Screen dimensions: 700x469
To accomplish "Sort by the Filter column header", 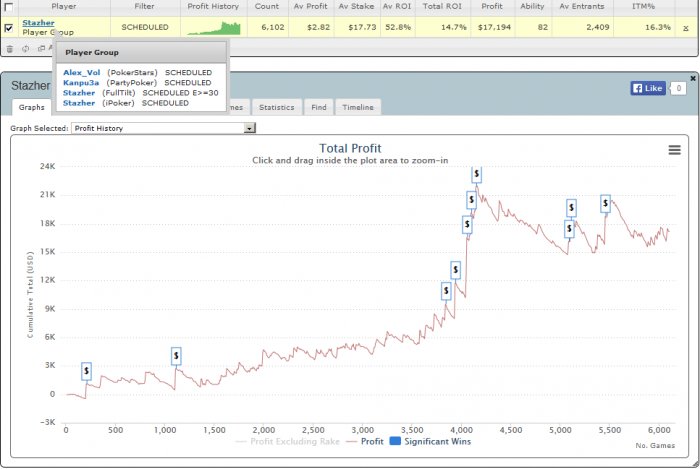I will click(145, 6).
